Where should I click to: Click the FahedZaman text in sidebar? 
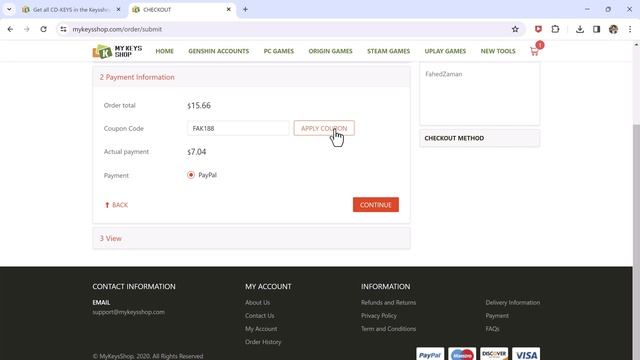(x=444, y=74)
